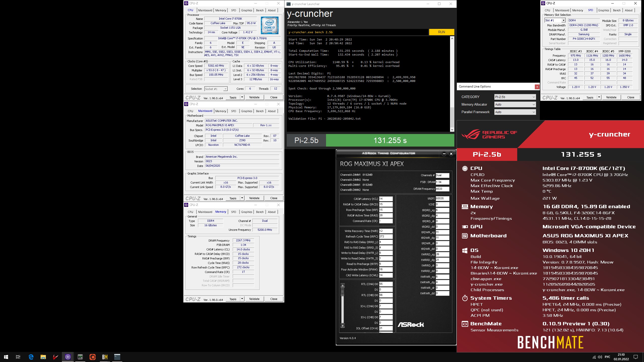Screen dimensions: 644x362
Task: Click the ROG Republic of Gamers logo
Action: point(489,134)
